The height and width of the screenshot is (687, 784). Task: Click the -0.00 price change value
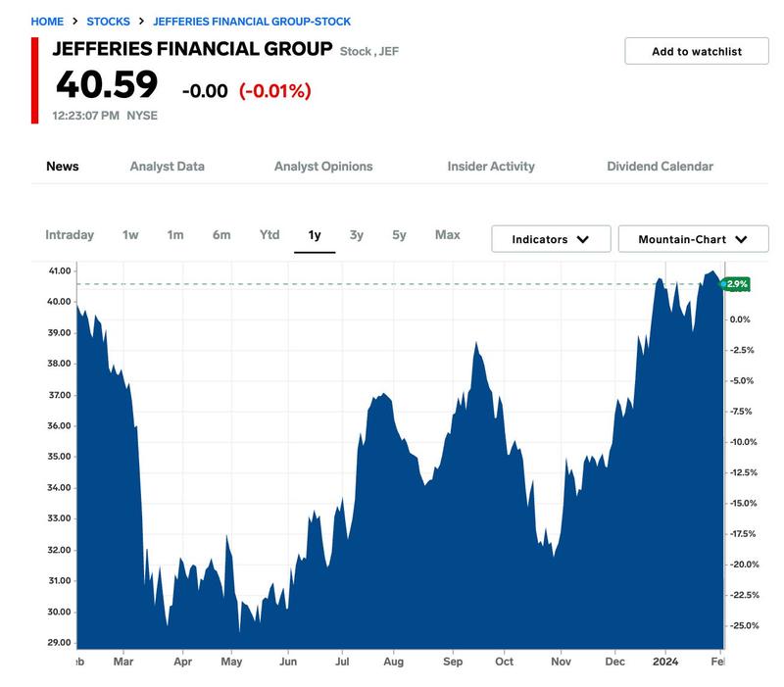205,91
